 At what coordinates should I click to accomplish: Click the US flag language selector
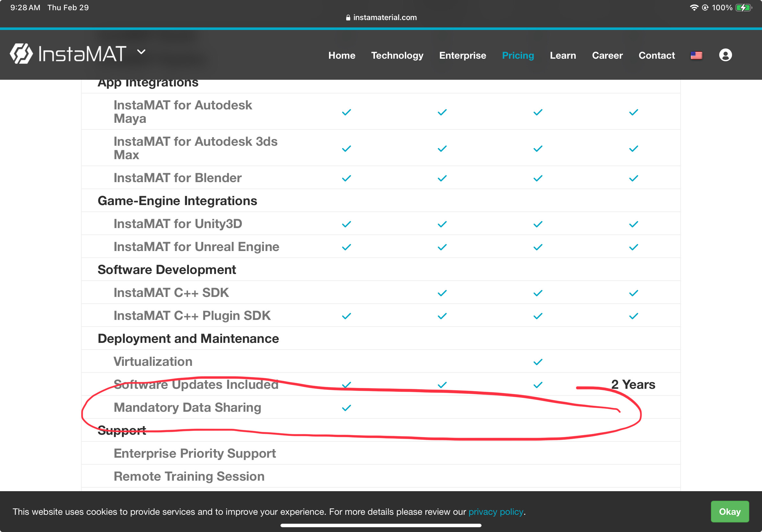click(x=696, y=55)
